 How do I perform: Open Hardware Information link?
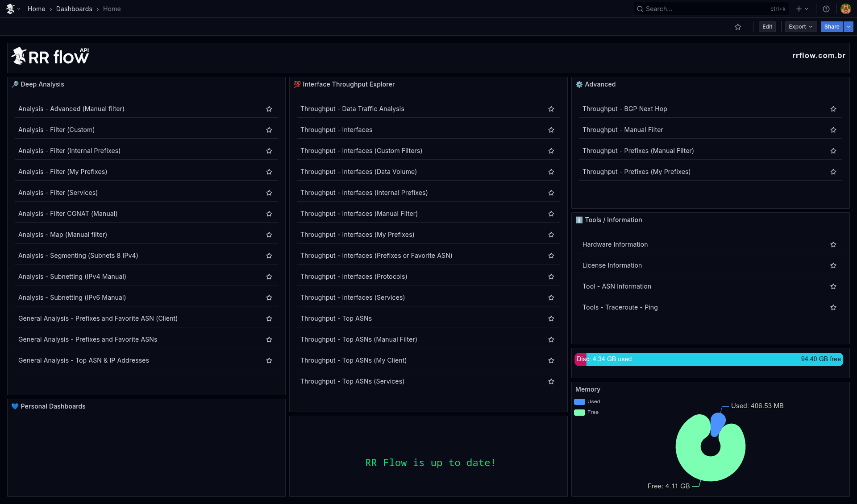pyautogui.click(x=615, y=244)
